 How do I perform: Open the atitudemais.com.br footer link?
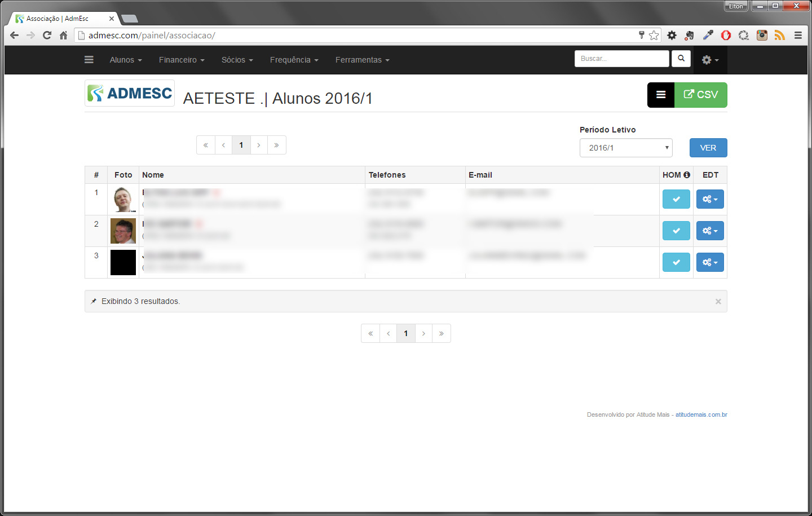701,414
